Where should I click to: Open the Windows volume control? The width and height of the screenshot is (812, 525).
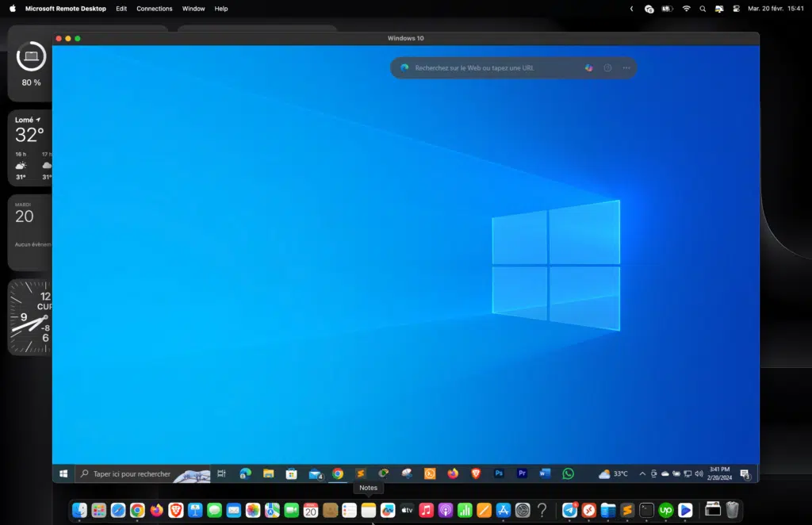699,473
